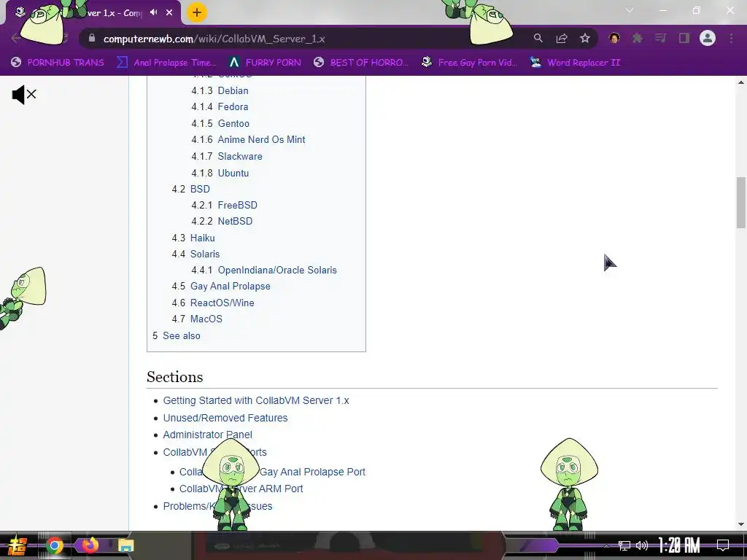Image resolution: width=747 pixels, height=560 pixels.
Task: Open the Unused/Removed Features link
Action: pyautogui.click(x=225, y=418)
